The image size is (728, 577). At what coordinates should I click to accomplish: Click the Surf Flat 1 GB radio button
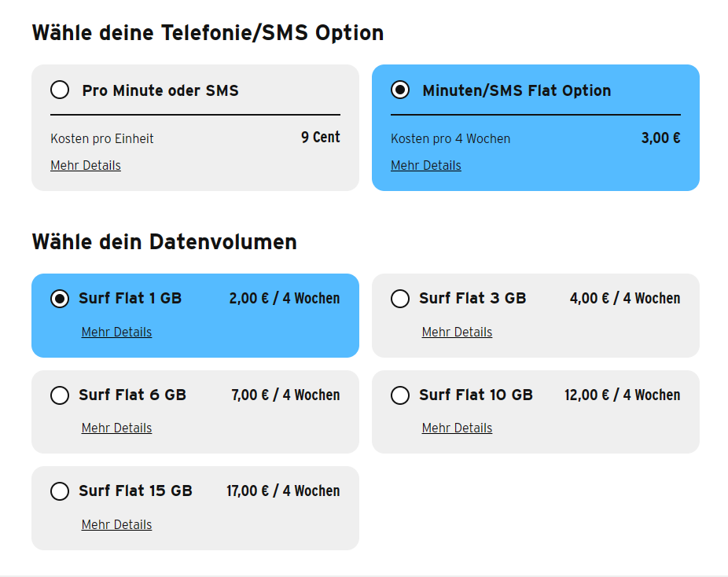click(60, 299)
